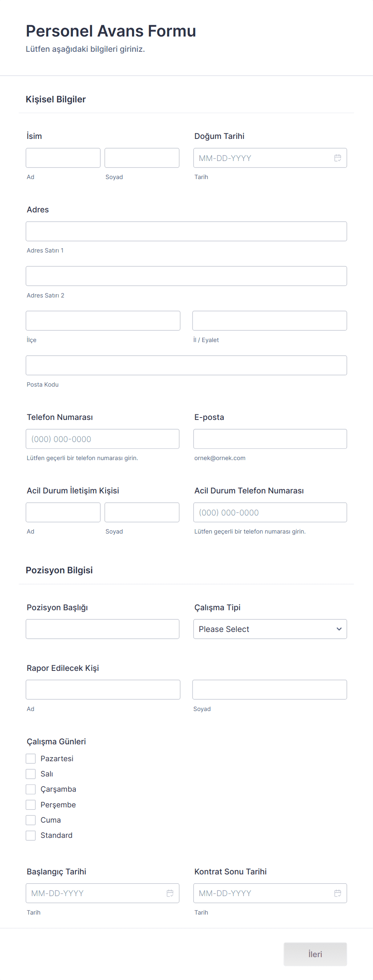The width and height of the screenshot is (373, 980).
Task: Check the Perşembe working day option
Action: click(30, 804)
